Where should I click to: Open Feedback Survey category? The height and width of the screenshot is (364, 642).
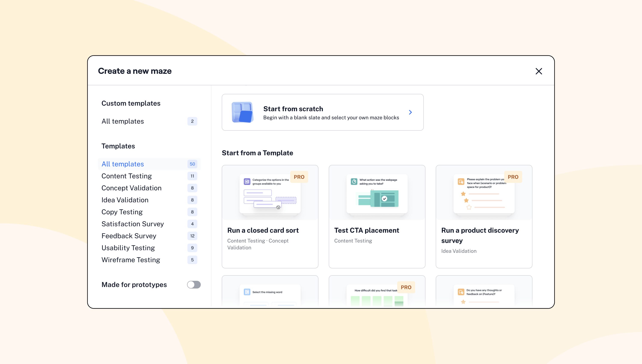[x=129, y=236]
